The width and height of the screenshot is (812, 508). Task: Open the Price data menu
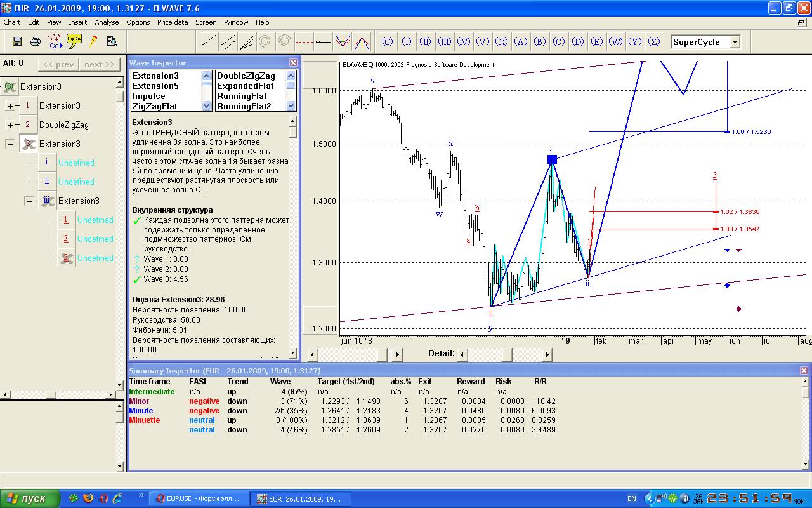click(x=173, y=22)
